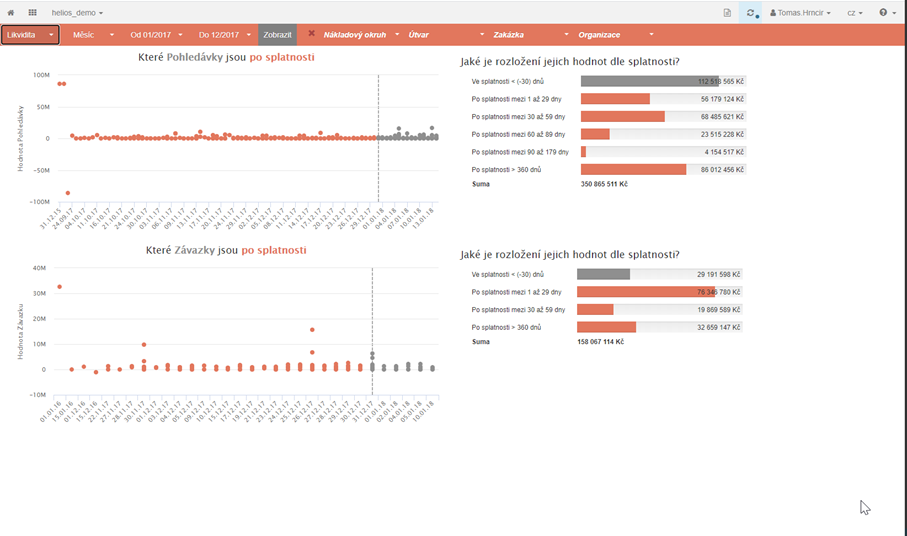Expand the cz language dropdown
Screen dimensions: 907x536
tap(855, 12)
